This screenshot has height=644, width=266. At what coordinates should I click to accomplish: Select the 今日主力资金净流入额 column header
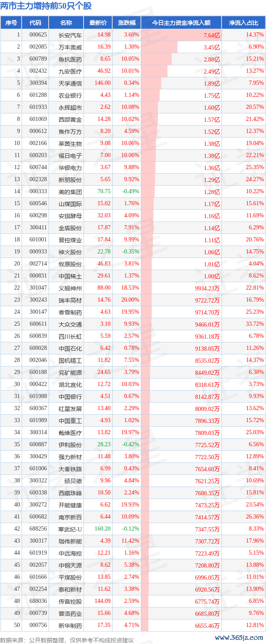pyautogui.click(x=181, y=23)
